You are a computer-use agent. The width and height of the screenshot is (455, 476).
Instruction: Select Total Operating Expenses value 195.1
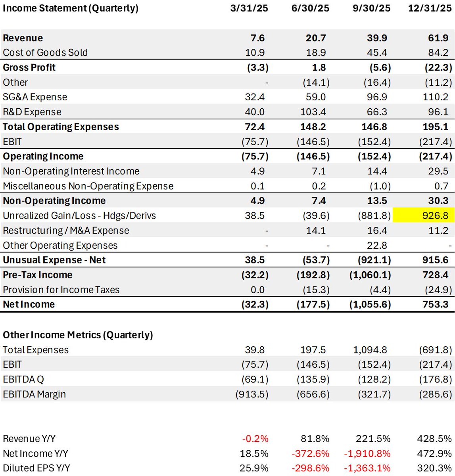pyautogui.click(x=436, y=127)
